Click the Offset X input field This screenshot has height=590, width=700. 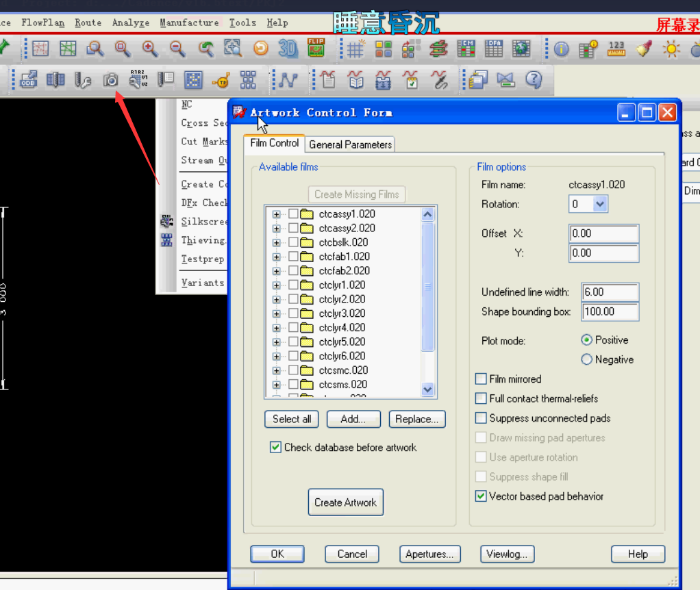point(603,233)
